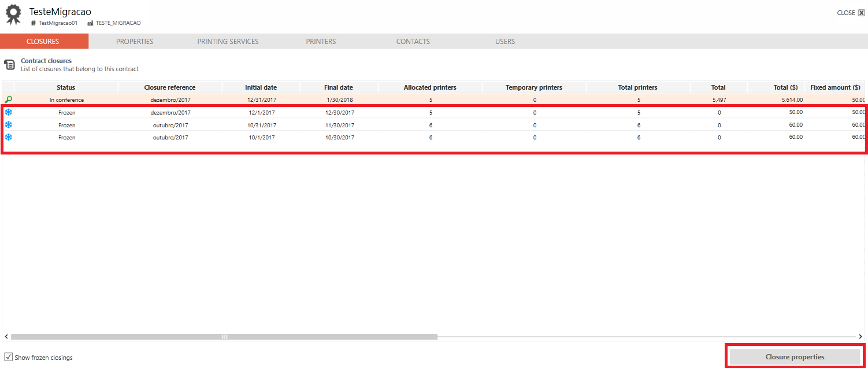Click the scrollbar right arrow
The height and width of the screenshot is (368, 868).
860,336
